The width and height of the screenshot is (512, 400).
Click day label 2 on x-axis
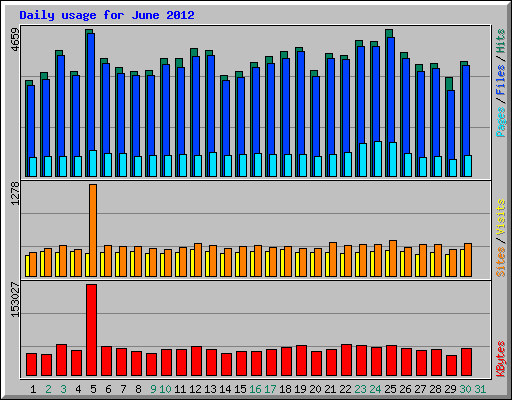click(48, 389)
